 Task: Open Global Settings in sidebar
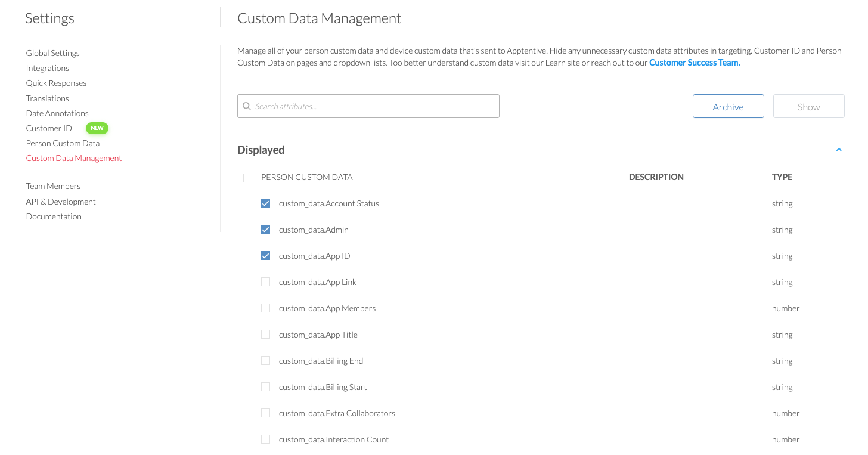click(x=52, y=53)
